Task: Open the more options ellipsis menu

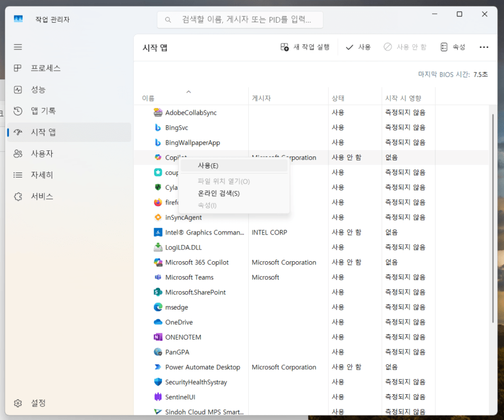Action: coord(484,47)
